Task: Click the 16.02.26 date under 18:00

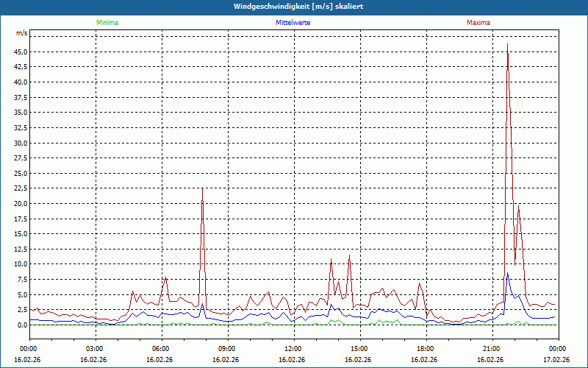Action: (x=424, y=359)
